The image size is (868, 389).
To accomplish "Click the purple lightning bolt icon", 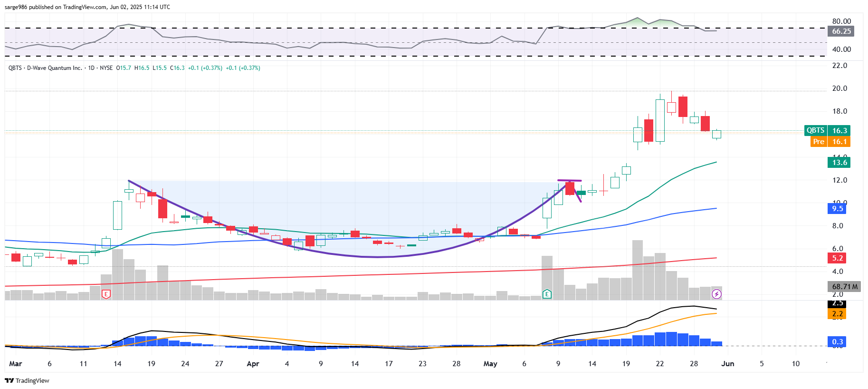I will tap(716, 294).
